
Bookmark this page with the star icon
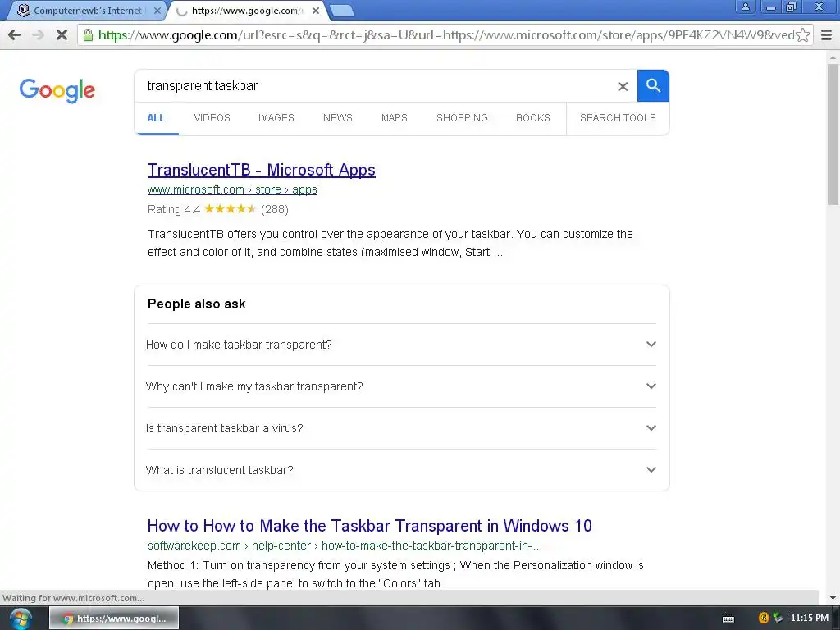click(802, 35)
